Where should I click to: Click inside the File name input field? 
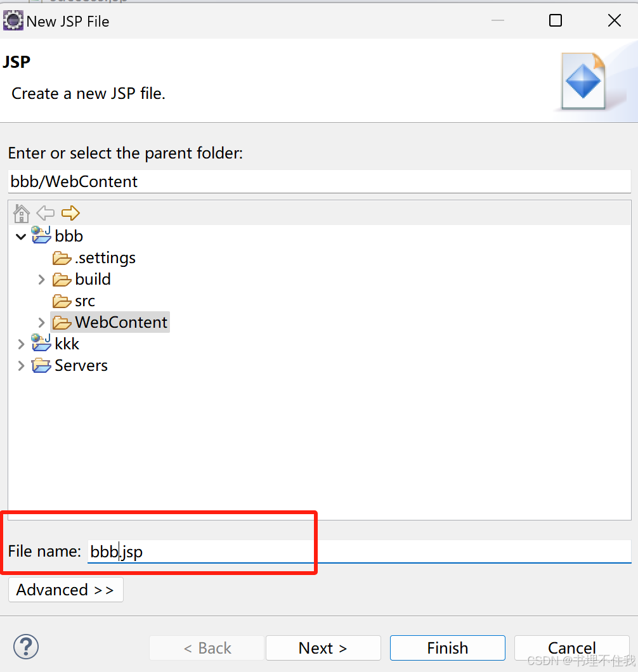(190, 552)
